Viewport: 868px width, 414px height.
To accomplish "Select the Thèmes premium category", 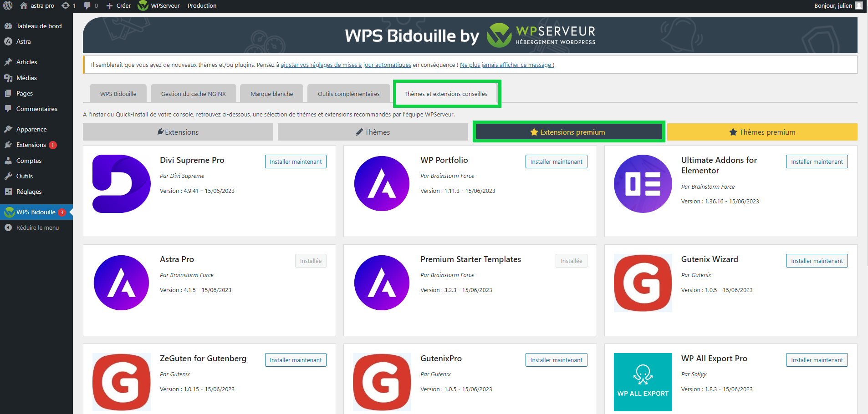I will 762,132.
